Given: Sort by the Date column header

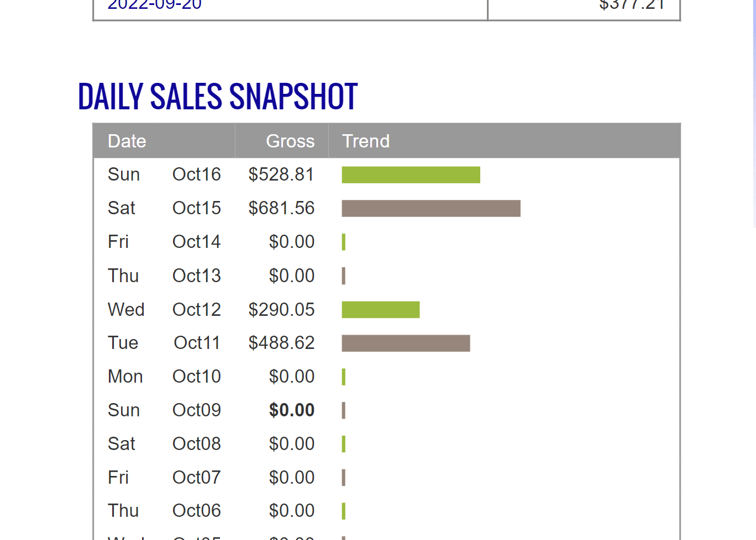Looking at the screenshot, I should tap(127, 141).
